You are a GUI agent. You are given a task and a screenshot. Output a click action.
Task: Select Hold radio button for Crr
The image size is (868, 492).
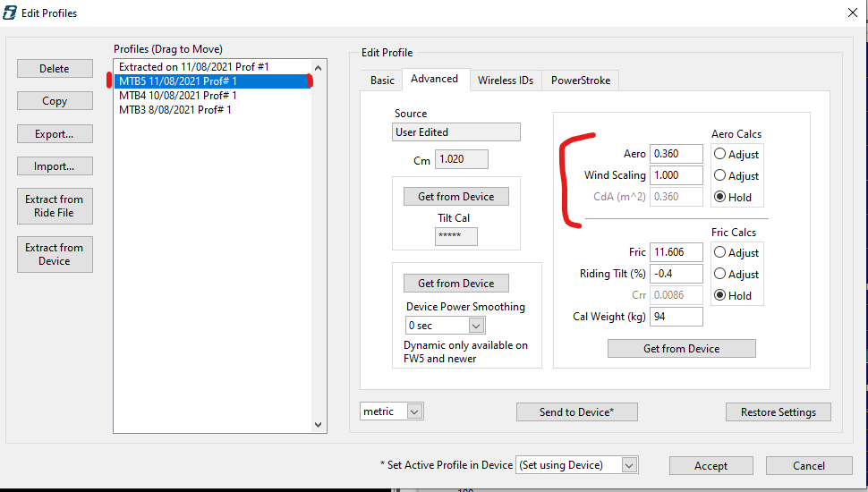click(719, 295)
